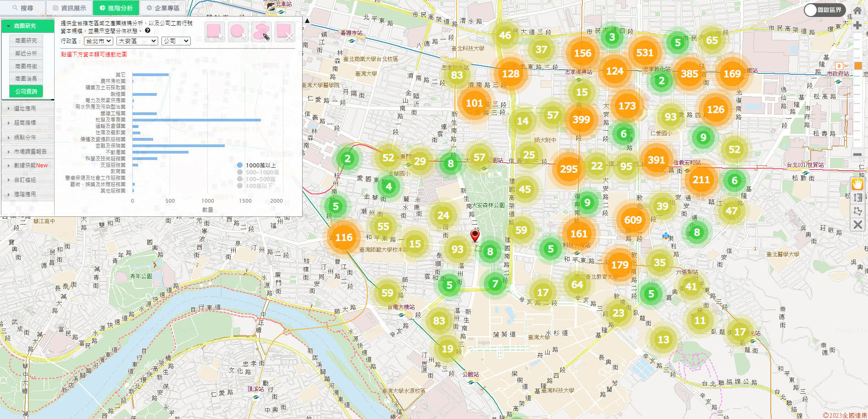868x419 pixels.
Task: Click the 商圈特徵 button
Action: (26, 66)
